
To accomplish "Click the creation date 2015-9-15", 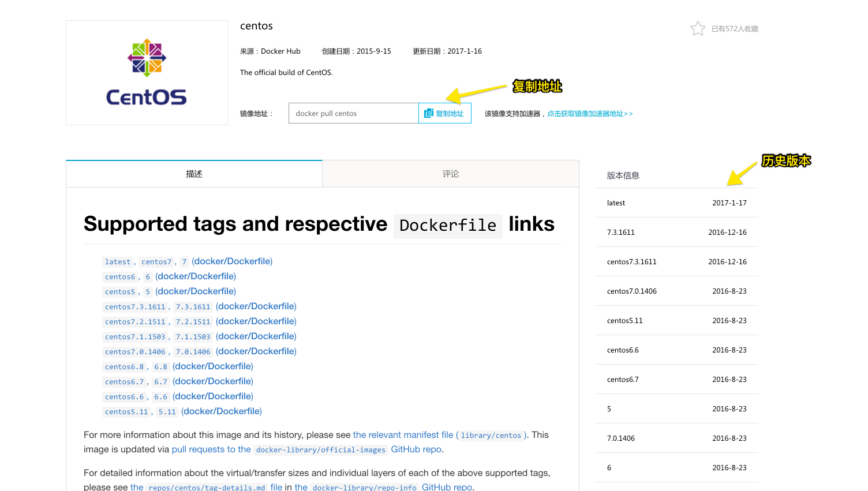I will (x=374, y=51).
